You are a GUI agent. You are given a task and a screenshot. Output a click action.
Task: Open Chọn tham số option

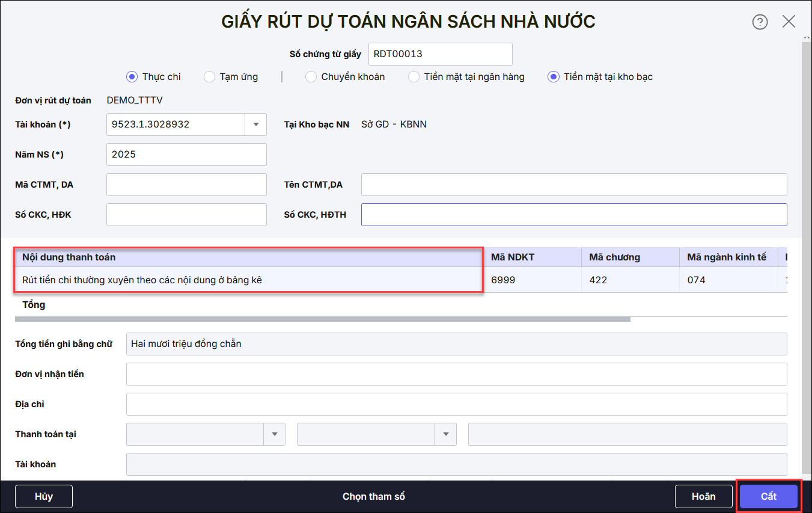373,496
